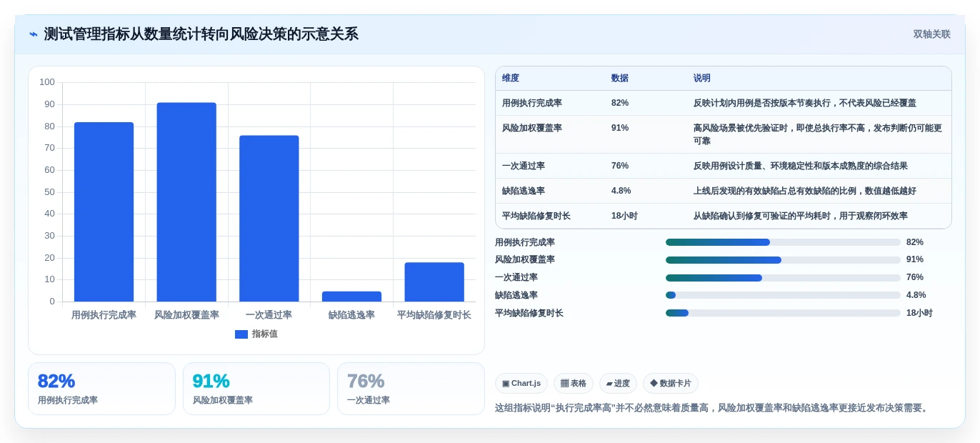
Task: Click table cell 平均缺陷修复时长
Action: (x=536, y=216)
